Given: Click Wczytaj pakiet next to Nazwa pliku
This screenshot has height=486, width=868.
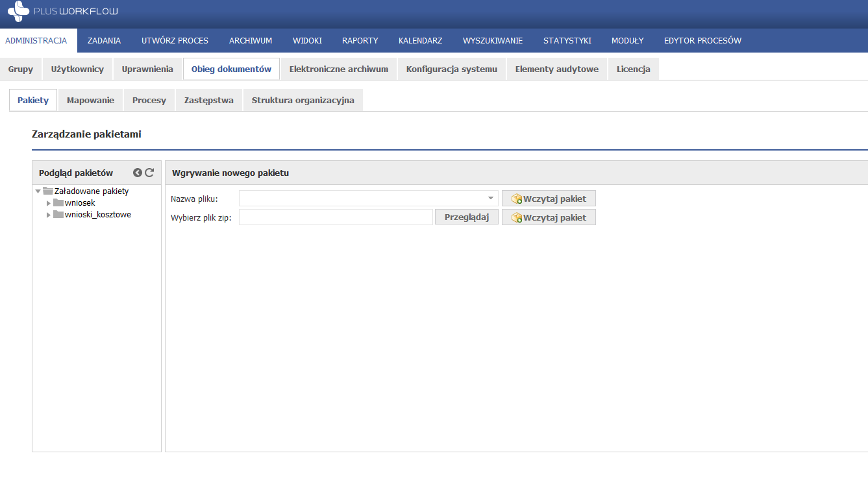Looking at the screenshot, I should (x=549, y=199).
